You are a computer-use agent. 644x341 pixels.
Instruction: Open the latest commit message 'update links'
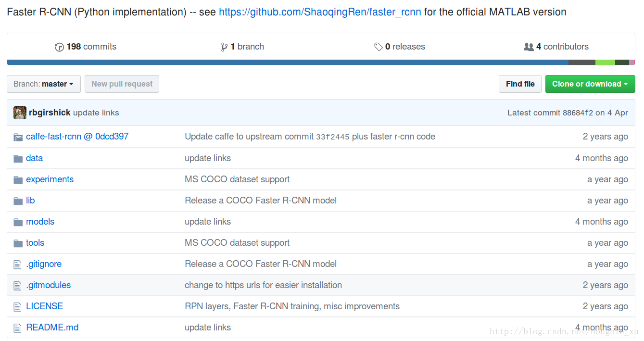click(96, 113)
